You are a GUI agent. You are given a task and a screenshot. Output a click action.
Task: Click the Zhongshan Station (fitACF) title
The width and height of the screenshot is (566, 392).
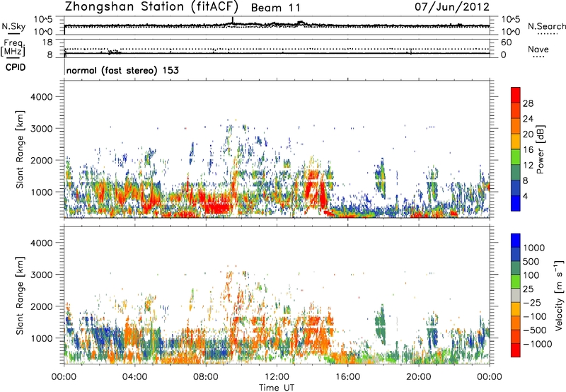click(x=151, y=6)
